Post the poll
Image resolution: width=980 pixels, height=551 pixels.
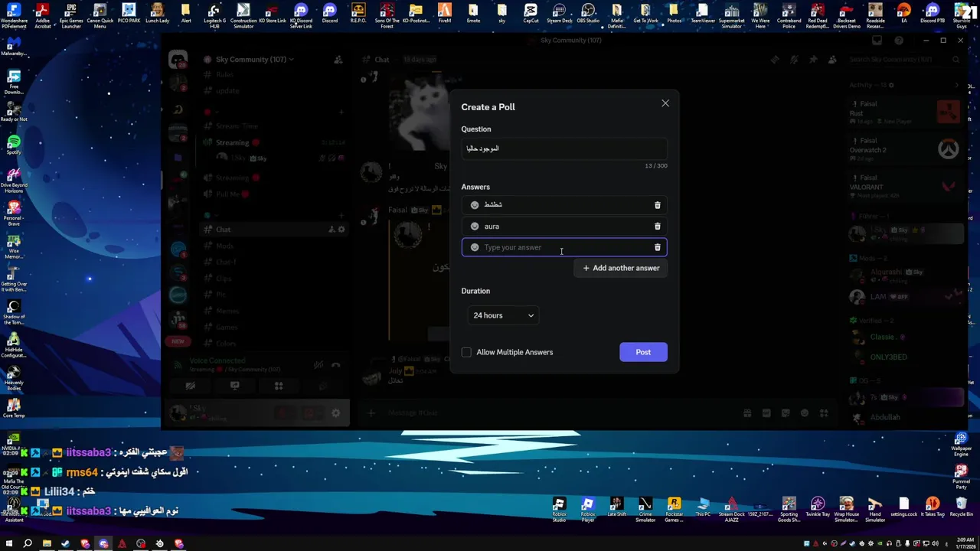643,352
